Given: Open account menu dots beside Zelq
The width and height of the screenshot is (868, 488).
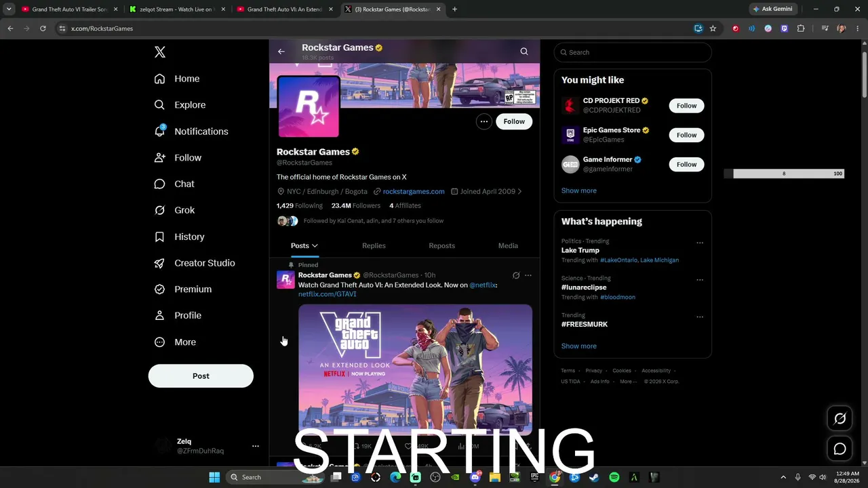Looking at the screenshot, I should [x=256, y=446].
